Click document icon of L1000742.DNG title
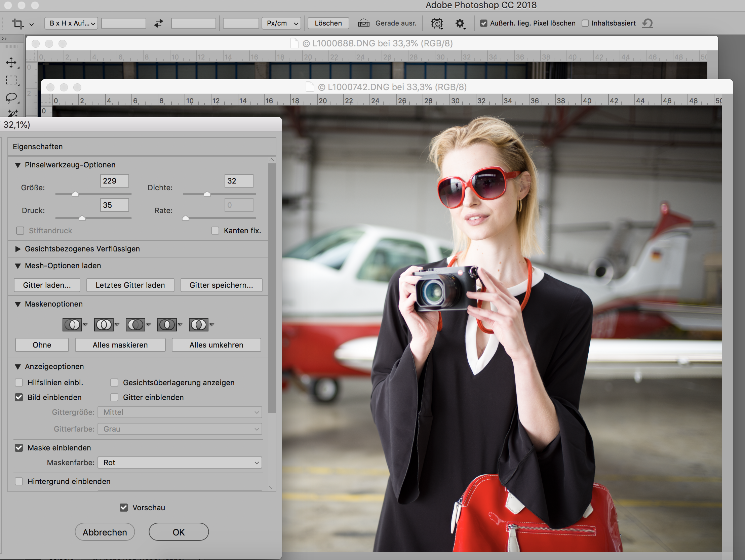The width and height of the screenshot is (745, 560). point(310,87)
